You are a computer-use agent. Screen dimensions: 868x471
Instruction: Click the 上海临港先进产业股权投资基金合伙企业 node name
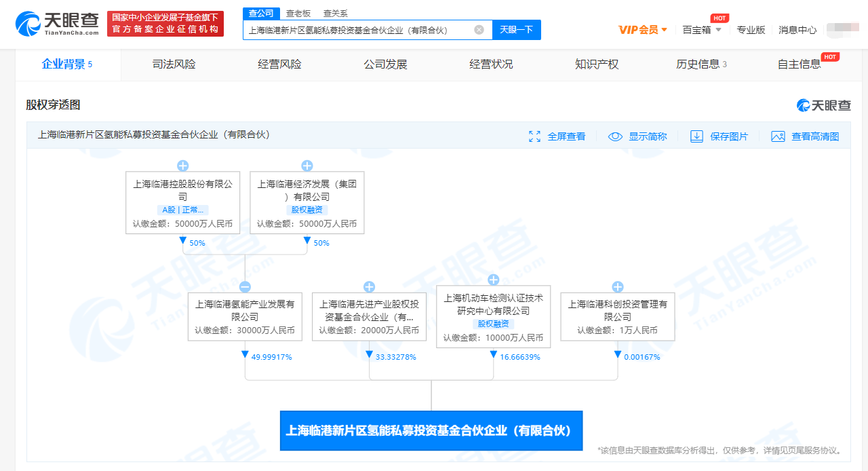click(369, 311)
